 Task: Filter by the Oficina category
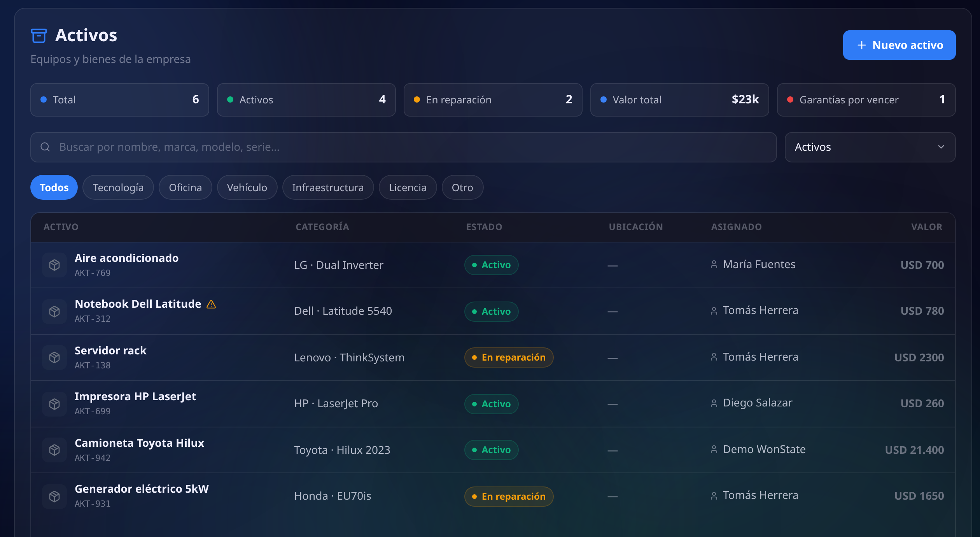tap(185, 187)
